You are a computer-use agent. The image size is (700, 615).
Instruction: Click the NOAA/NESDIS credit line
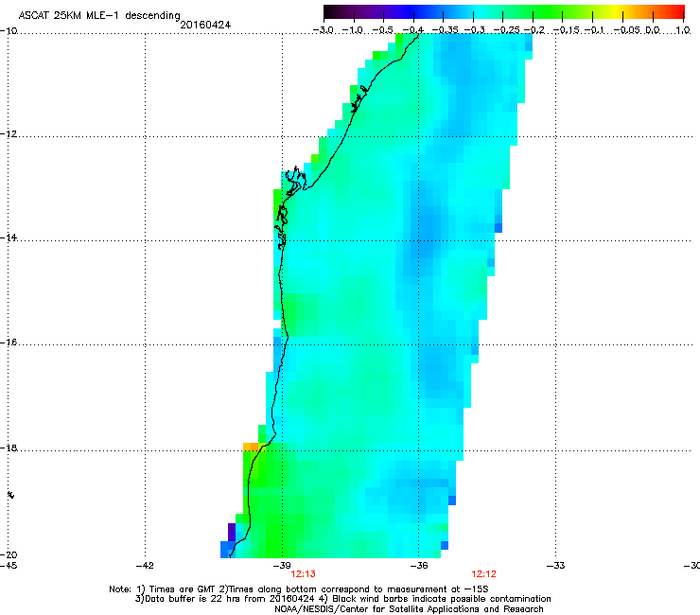coord(409,609)
